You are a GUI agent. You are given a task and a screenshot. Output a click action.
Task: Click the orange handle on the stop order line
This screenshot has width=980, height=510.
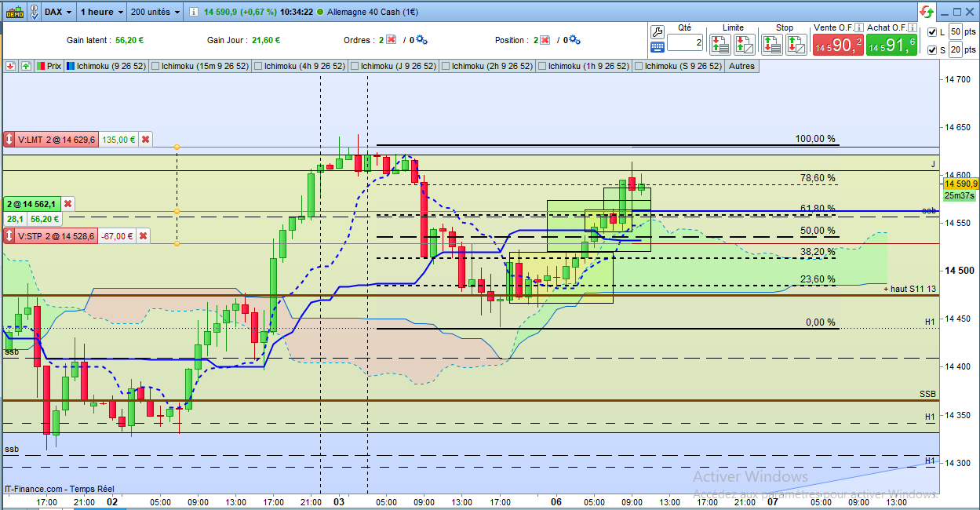point(177,244)
